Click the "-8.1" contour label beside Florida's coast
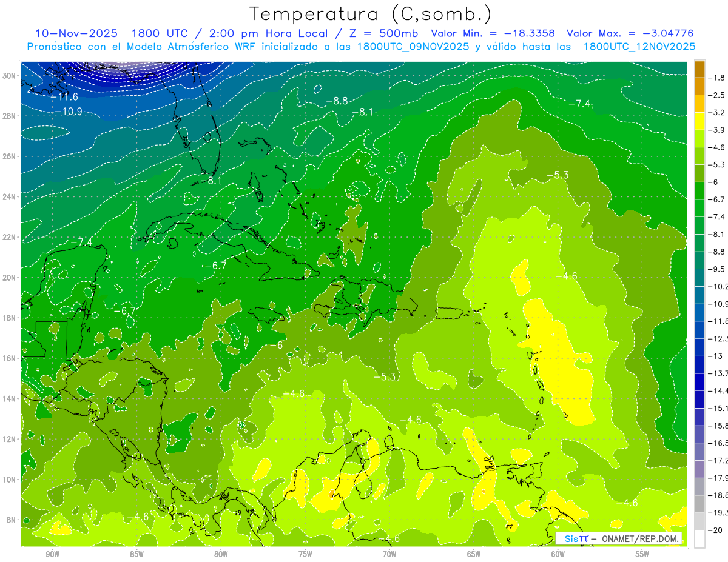The width and height of the screenshot is (728, 562). [210, 181]
